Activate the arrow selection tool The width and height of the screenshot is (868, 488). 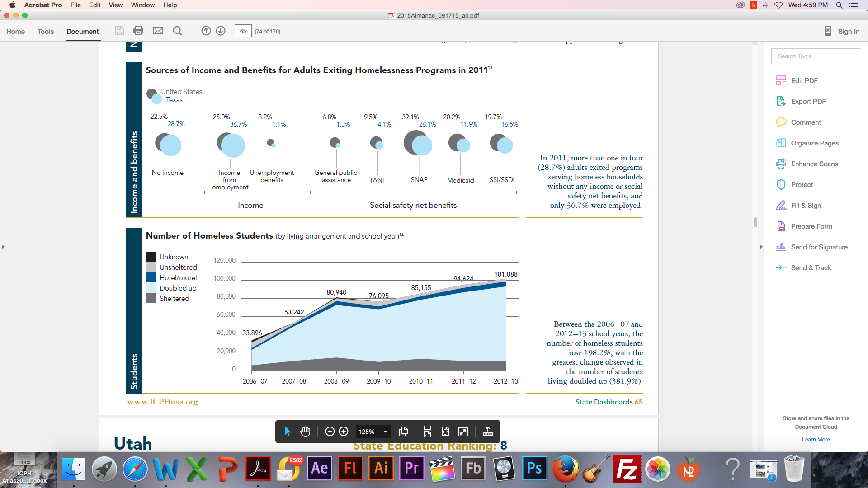pyautogui.click(x=288, y=432)
